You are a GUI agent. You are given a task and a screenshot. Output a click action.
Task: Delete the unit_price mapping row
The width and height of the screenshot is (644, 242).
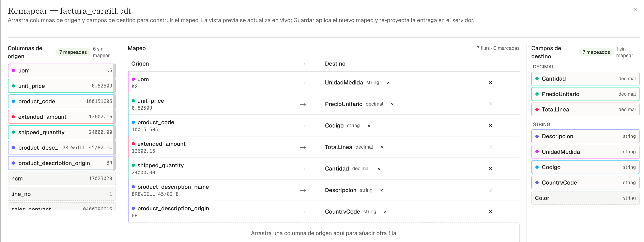tap(490, 104)
